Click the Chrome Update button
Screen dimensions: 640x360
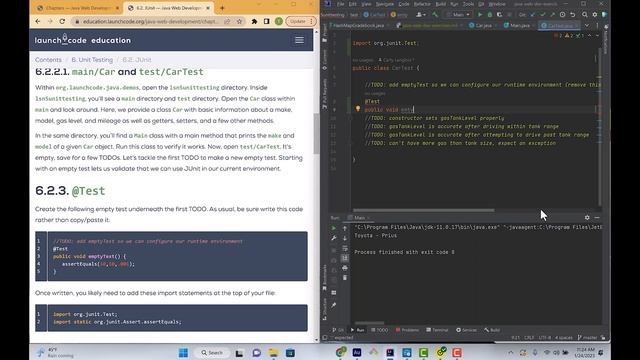[301, 21]
